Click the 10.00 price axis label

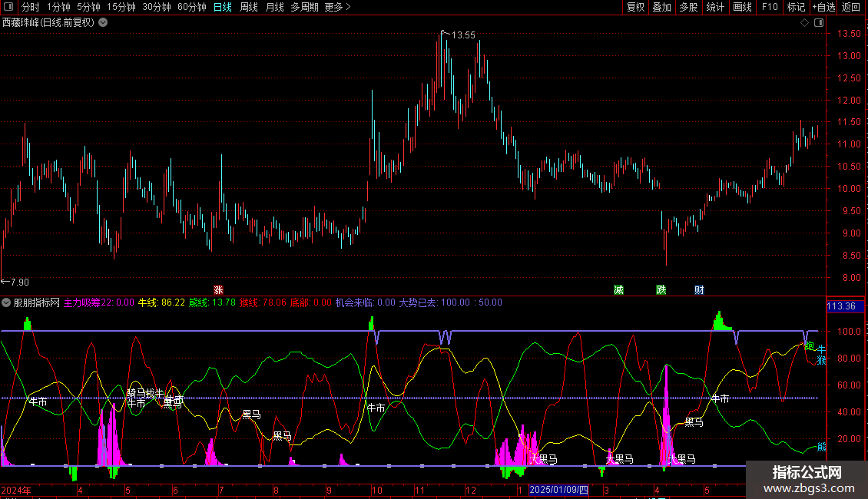849,189
